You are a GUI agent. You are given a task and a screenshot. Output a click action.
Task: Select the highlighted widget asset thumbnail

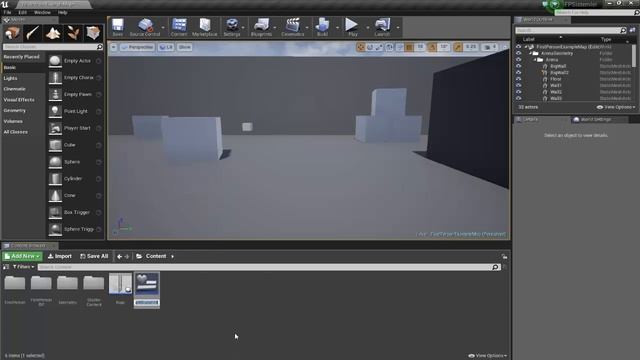point(147,284)
